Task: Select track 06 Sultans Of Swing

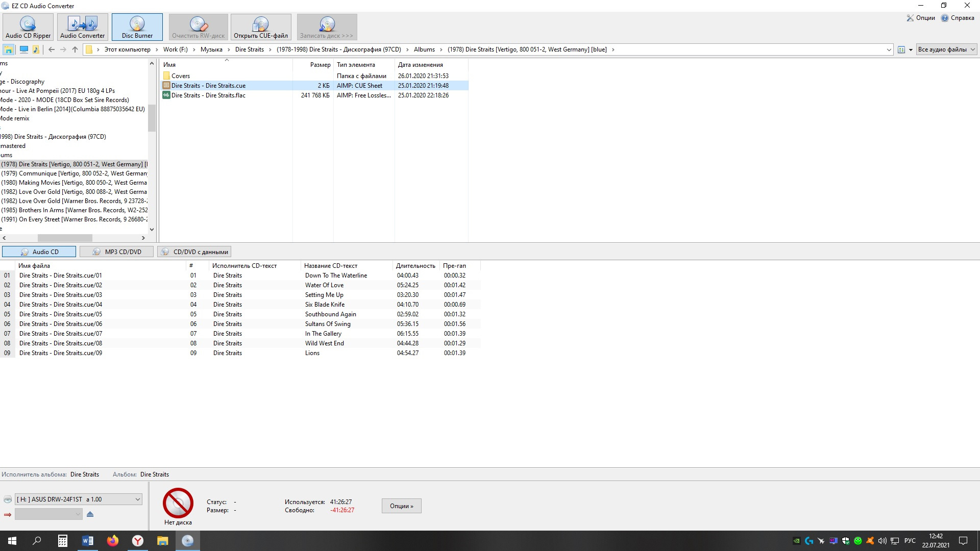Action: coord(240,324)
